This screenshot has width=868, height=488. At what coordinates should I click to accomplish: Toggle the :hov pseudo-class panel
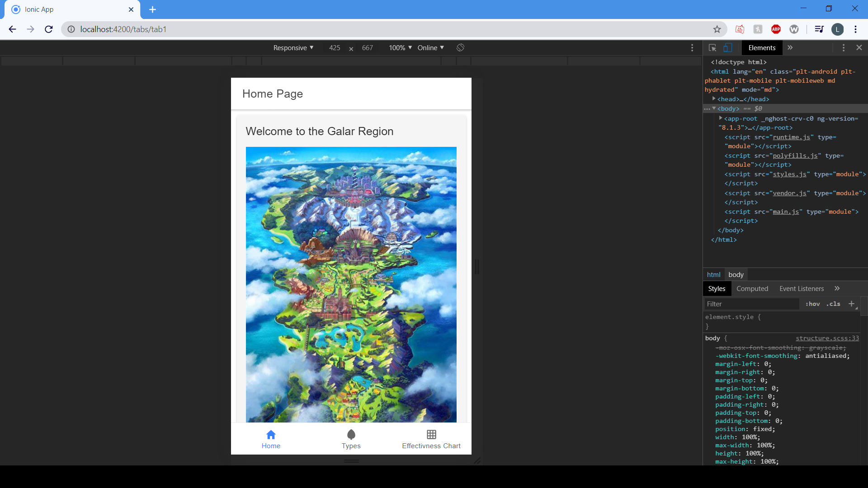tap(812, 304)
